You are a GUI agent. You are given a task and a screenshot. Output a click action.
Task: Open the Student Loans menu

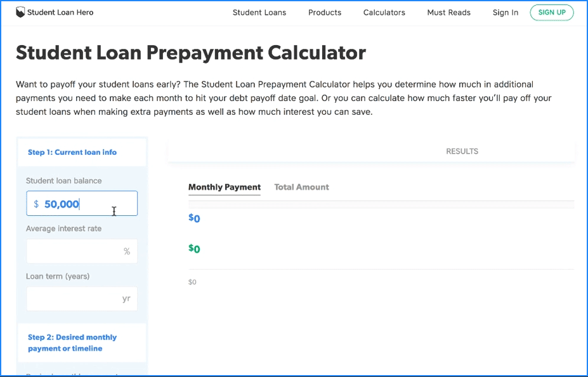click(x=259, y=13)
